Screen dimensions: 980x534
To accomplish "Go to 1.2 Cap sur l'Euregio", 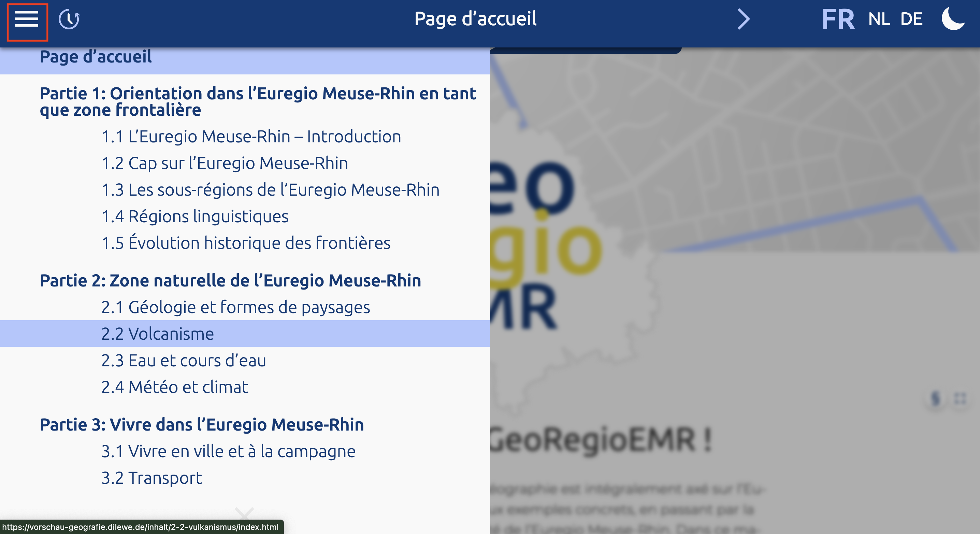I will coord(225,163).
